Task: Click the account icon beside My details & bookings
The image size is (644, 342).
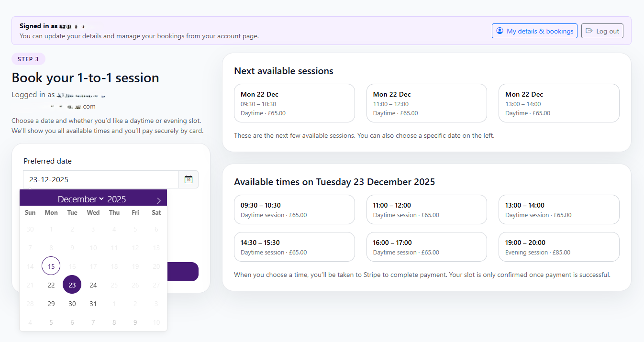Action: click(500, 31)
